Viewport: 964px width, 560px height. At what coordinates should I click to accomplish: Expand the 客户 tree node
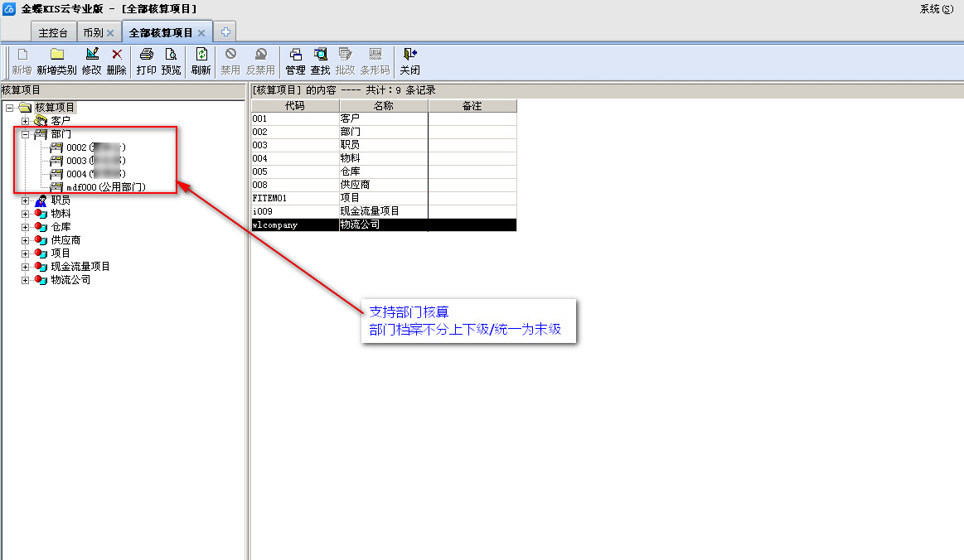(25, 121)
